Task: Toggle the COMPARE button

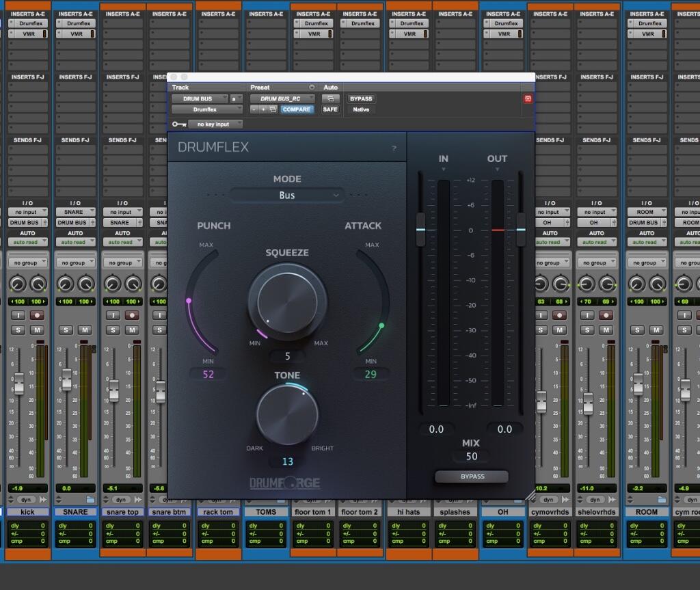Action: coord(296,109)
